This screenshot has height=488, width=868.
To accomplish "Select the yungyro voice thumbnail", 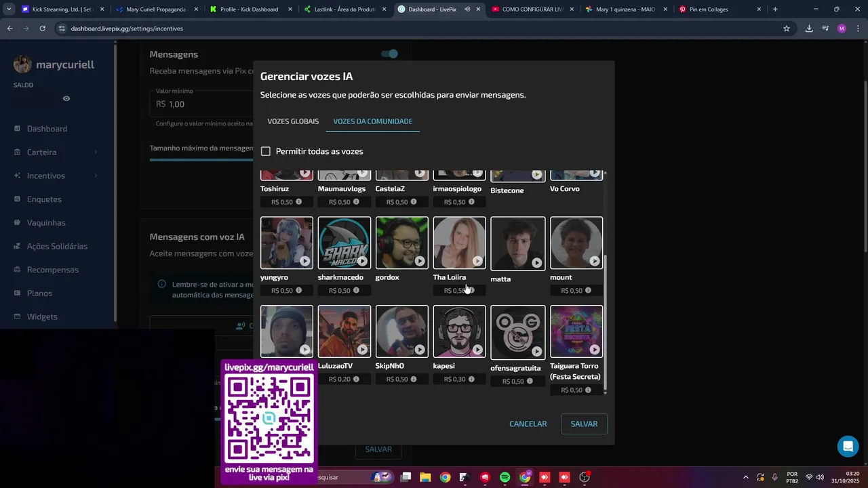I will coord(286,243).
